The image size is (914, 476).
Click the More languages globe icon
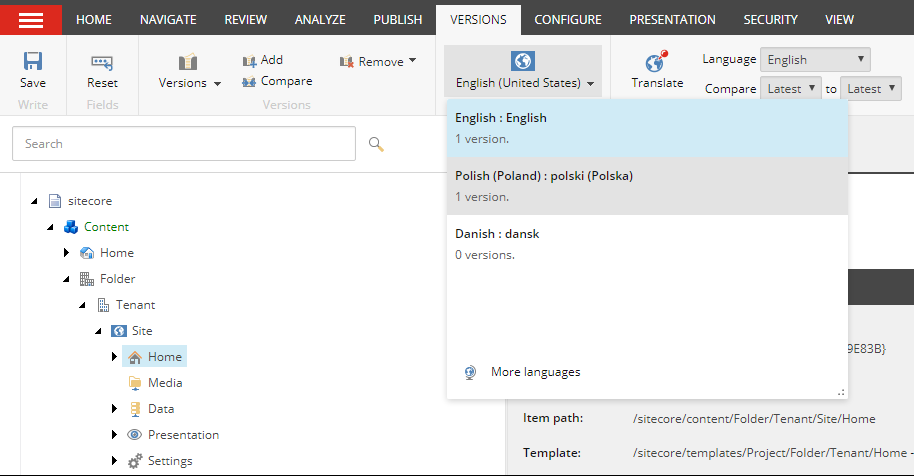[470, 372]
